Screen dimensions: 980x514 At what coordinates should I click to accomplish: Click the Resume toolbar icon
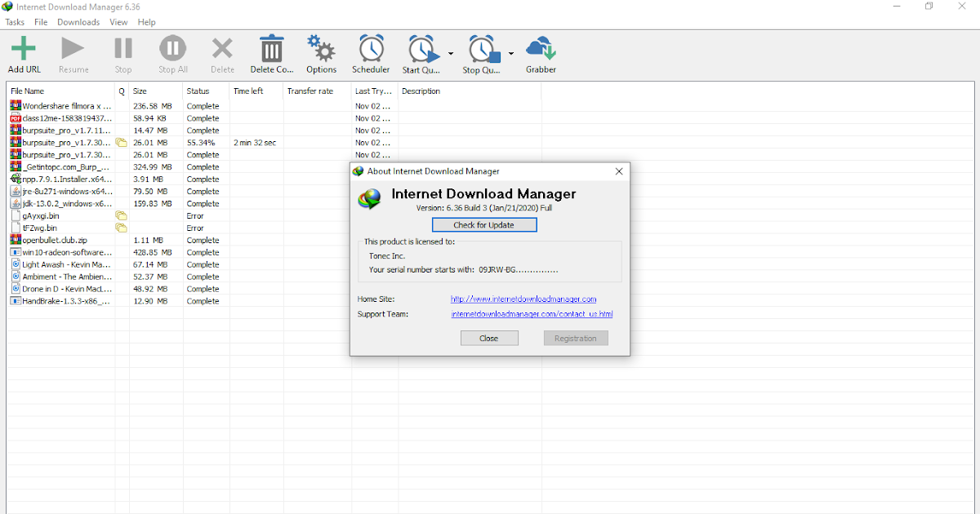[73, 49]
